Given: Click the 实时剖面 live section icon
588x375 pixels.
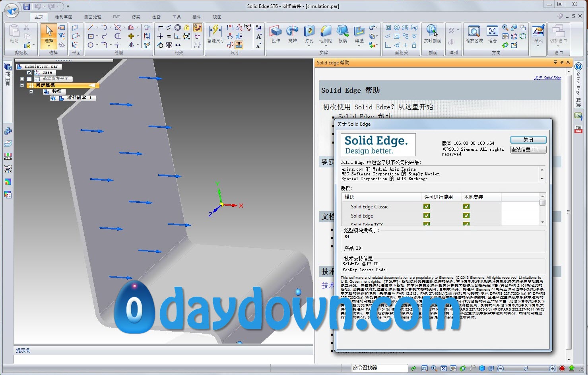Looking at the screenshot, I should point(432,31).
